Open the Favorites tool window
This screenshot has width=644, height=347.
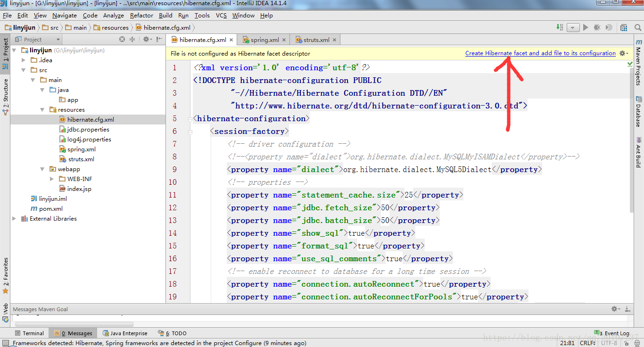(5, 275)
